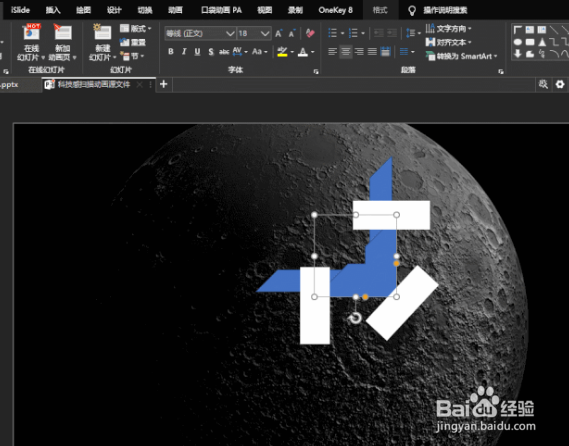Open the 节 section dropdown
Image resolution: width=569 pixels, height=446 pixels.
tap(132, 56)
